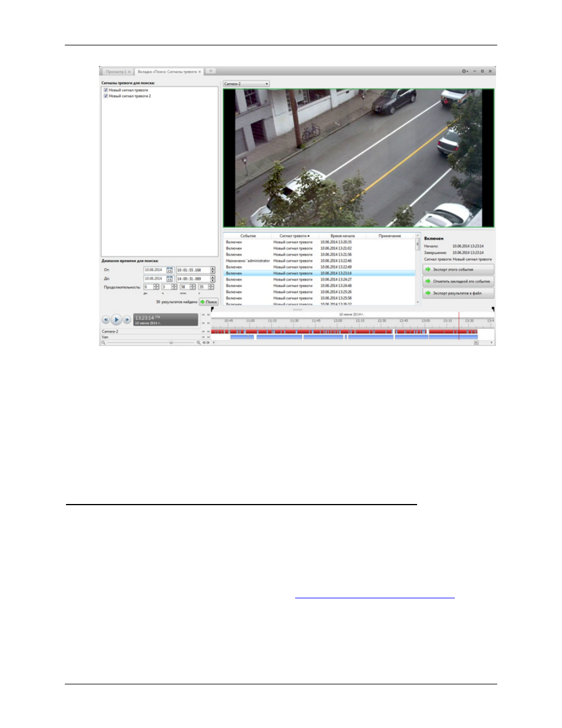
Task: Click Экспорт этого события button
Action: point(458,269)
